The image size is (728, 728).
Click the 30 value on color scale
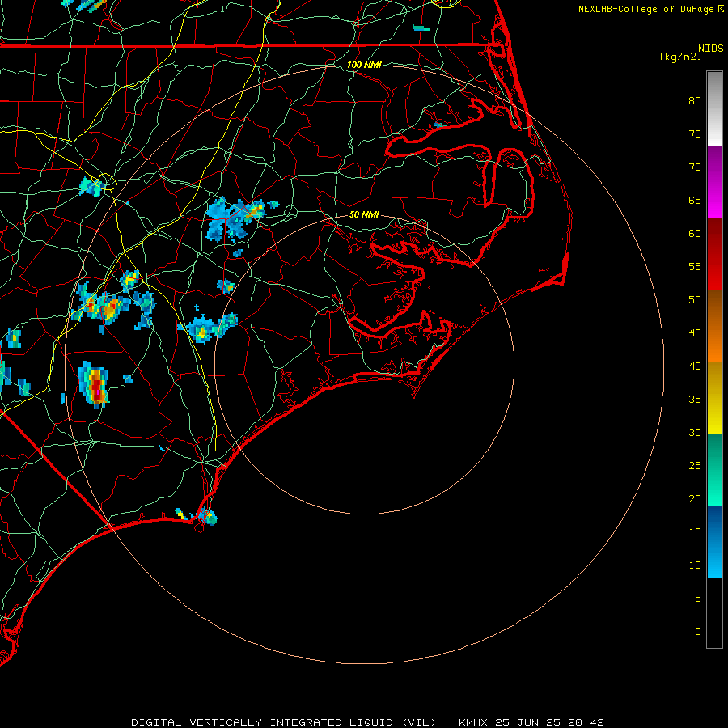[x=695, y=433]
